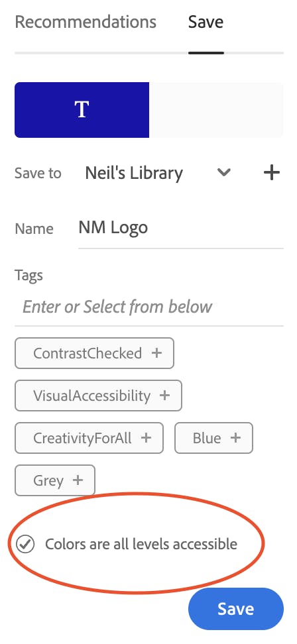The height and width of the screenshot is (644, 297).
Task: Click the Tags input field
Action: point(149,307)
